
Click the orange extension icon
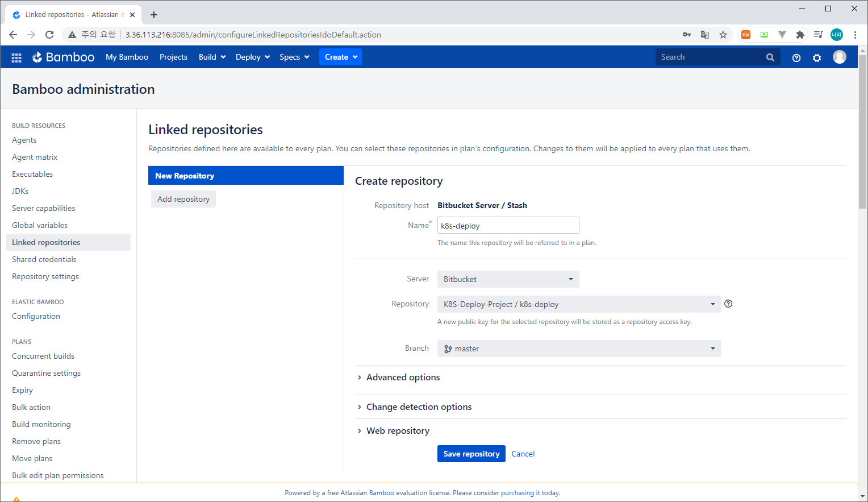[x=746, y=35]
